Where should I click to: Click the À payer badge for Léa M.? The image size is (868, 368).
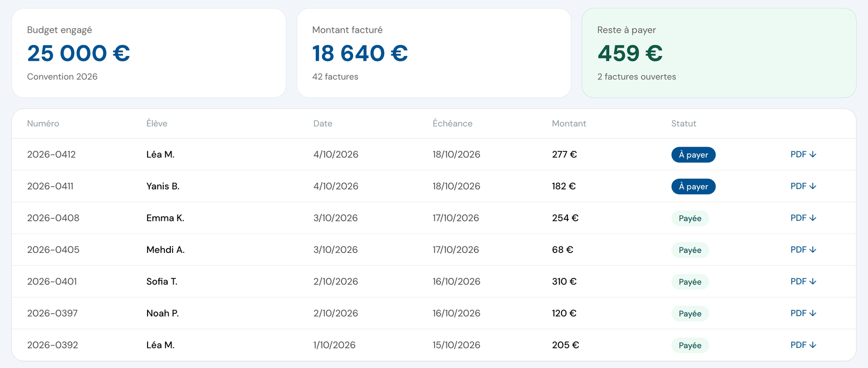coord(693,155)
